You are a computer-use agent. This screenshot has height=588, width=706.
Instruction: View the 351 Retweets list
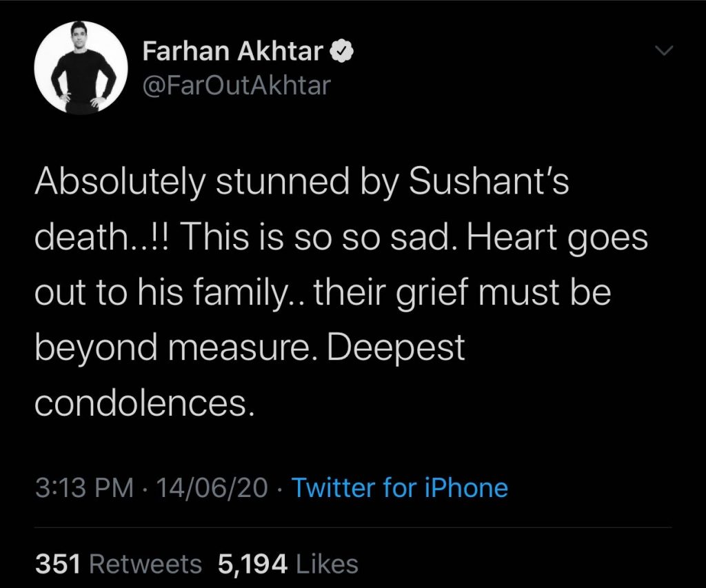point(118,564)
